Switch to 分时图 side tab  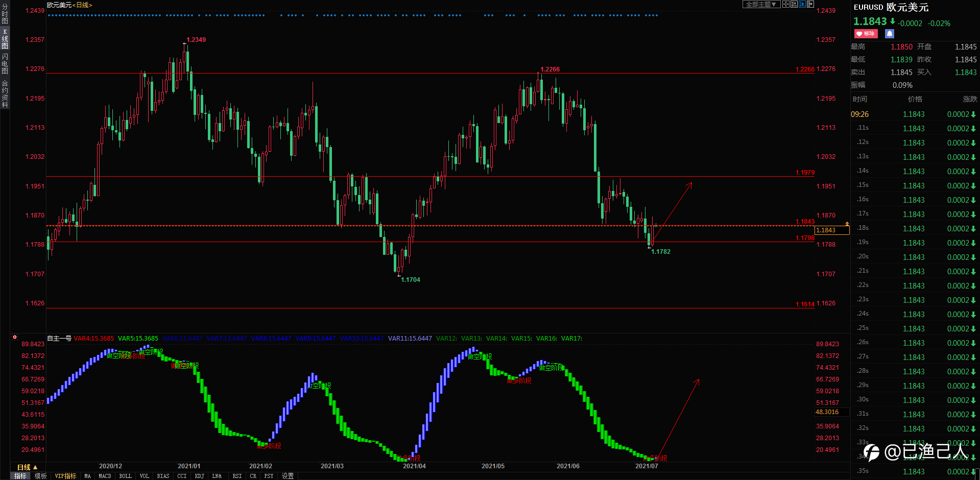[x=5, y=14]
